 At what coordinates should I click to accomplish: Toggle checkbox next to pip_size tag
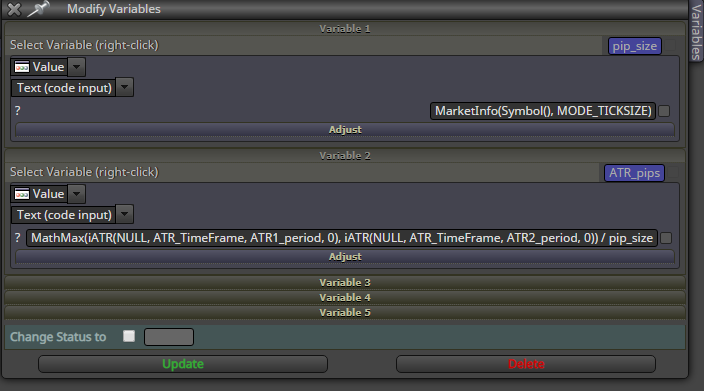click(670, 45)
